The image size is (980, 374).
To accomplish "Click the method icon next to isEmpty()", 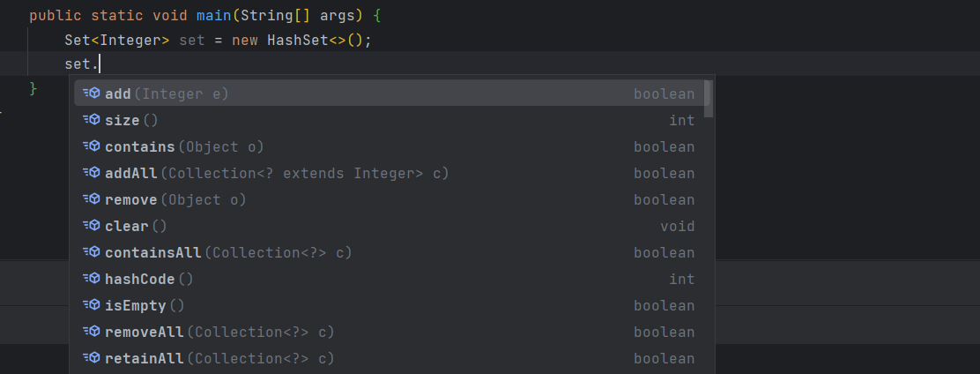I will pyautogui.click(x=91, y=305).
